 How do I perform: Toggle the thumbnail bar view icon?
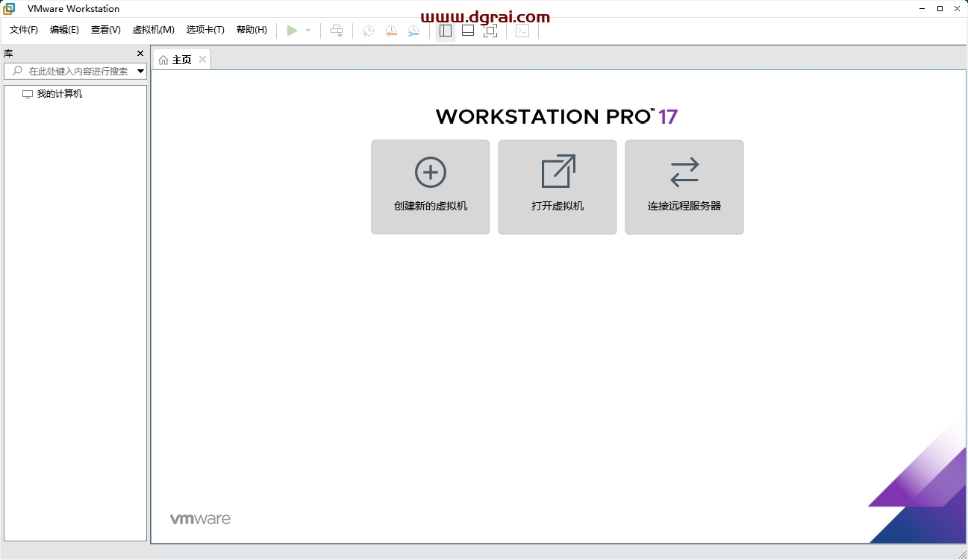[x=468, y=31]
